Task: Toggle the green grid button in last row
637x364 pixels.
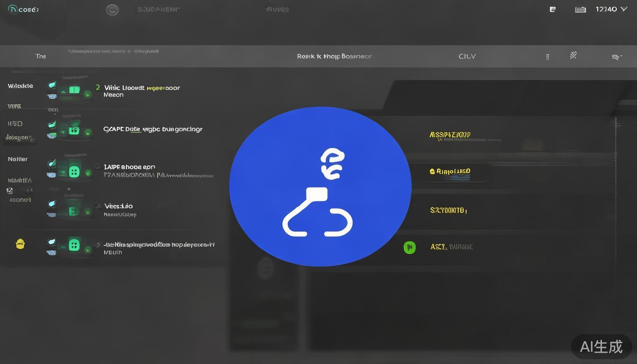Action: click(x=74, y=245)
